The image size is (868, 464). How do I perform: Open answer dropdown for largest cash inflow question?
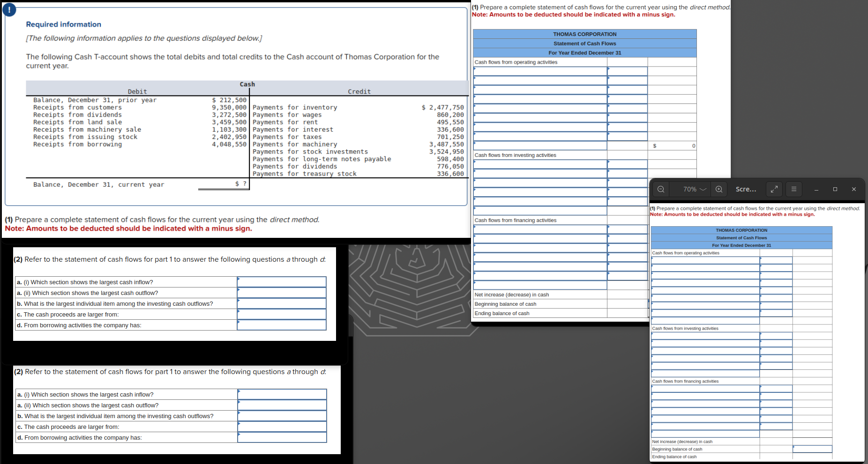pos(281,282)
